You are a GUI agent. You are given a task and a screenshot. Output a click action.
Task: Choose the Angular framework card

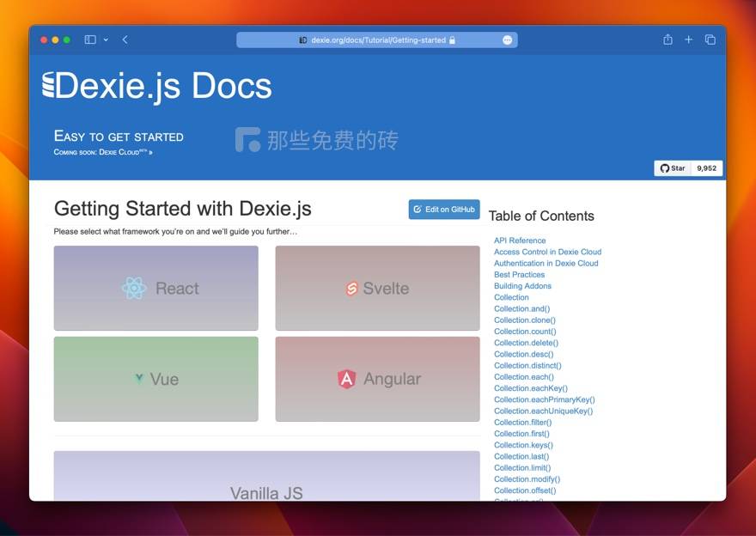377,379
